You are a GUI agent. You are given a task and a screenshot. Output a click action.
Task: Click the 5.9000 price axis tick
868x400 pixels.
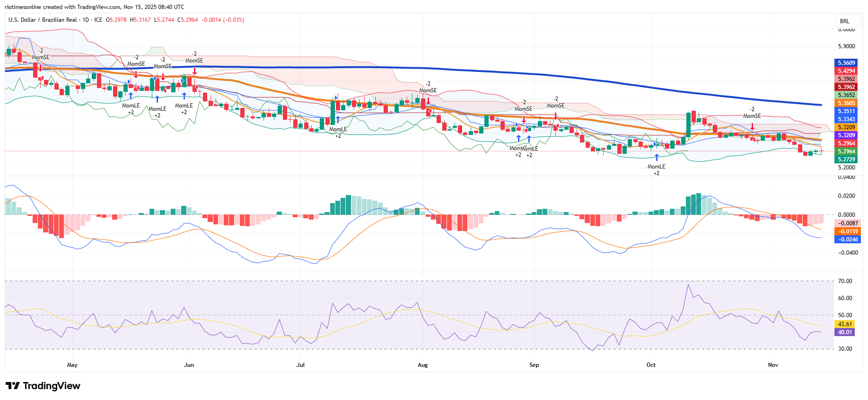tap(846, 46)
